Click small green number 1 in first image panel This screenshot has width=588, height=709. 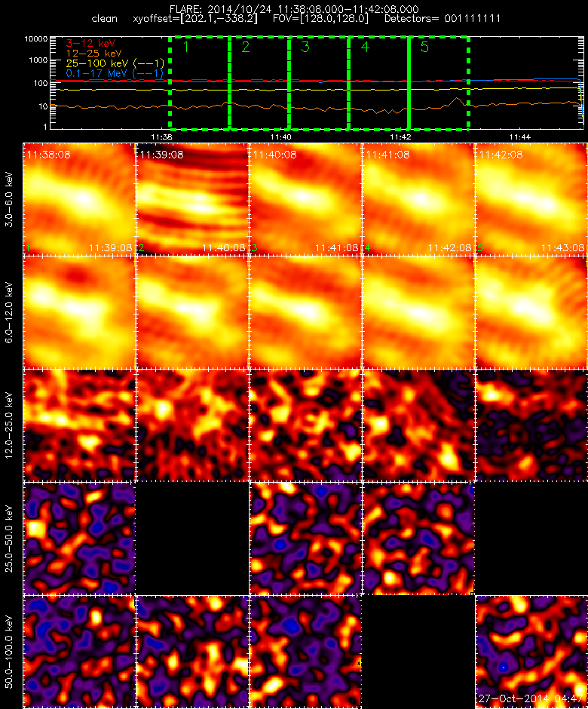pos(28,248)
